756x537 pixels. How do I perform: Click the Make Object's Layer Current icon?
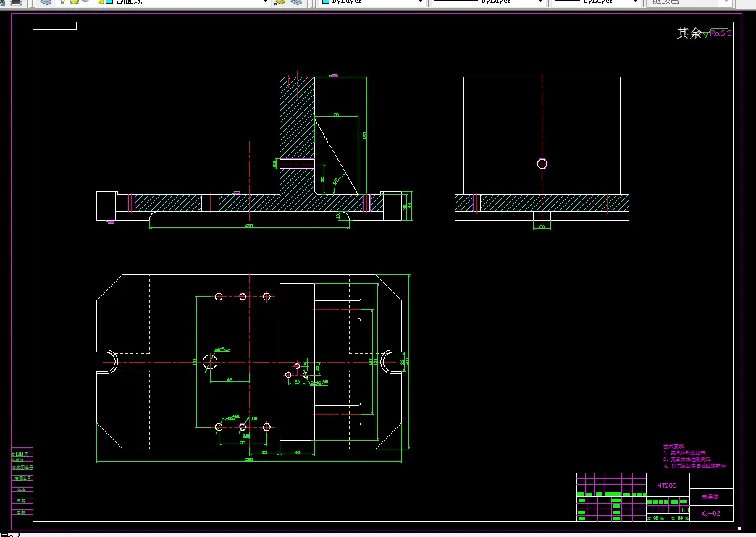pos(280,2)
